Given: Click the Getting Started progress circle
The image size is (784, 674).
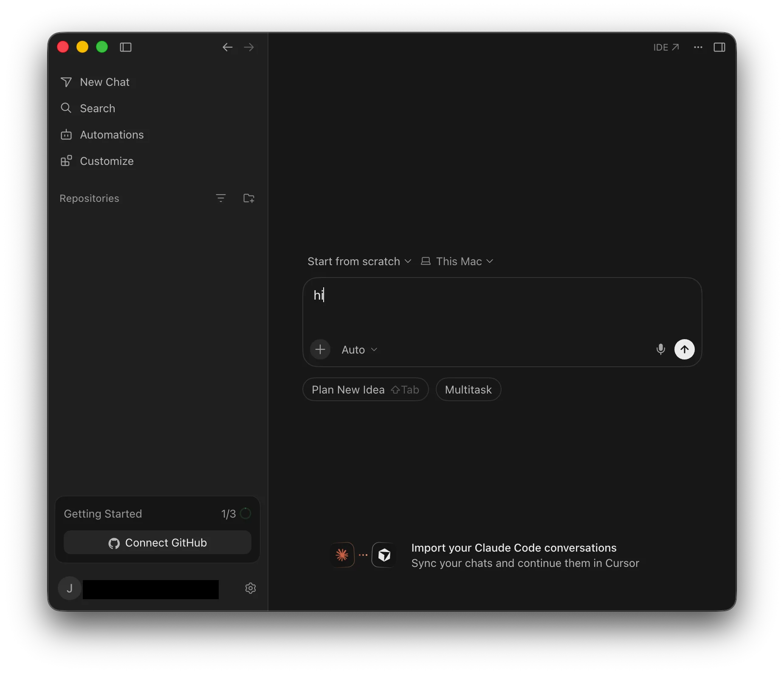Looking at the screenshot, I should tap(245, 513).
